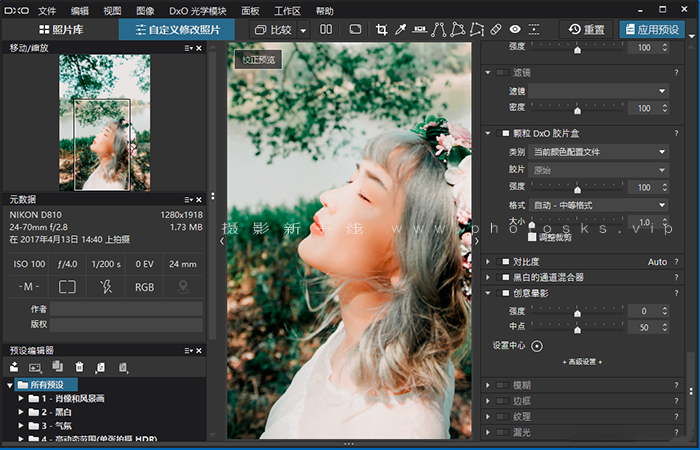Choose the force parallels perspective tool
Image resolution: width=700 pixels, height=450 pixels.
click(438, 30)
